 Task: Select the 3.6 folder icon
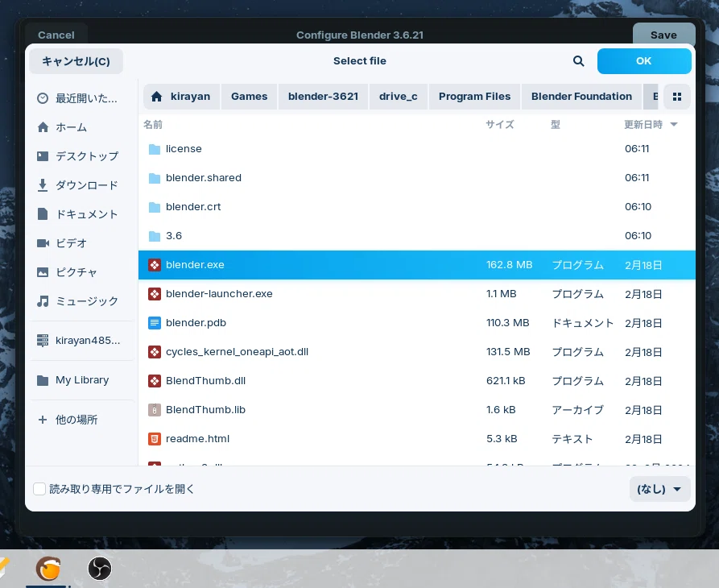click(x=155, y=236)
